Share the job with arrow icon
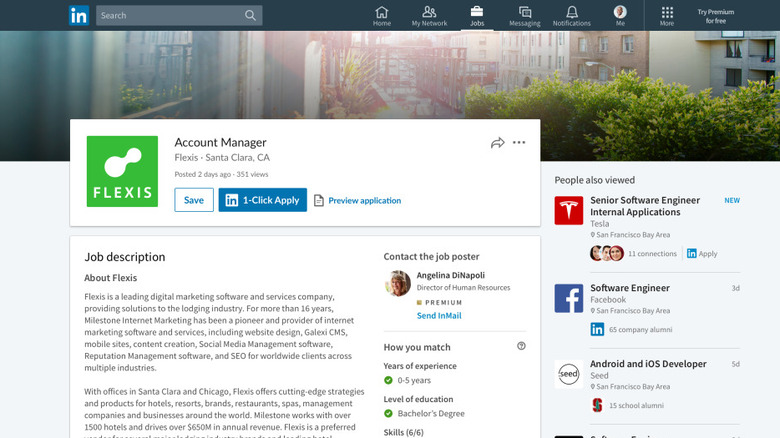This screenshot has width=780, height=438. (497, 143)
